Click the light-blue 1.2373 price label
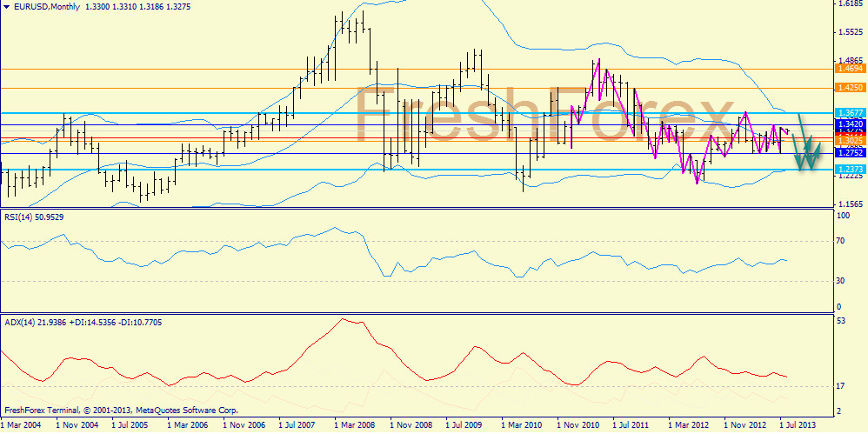This screenshot has height=434, width=868. 849,169
